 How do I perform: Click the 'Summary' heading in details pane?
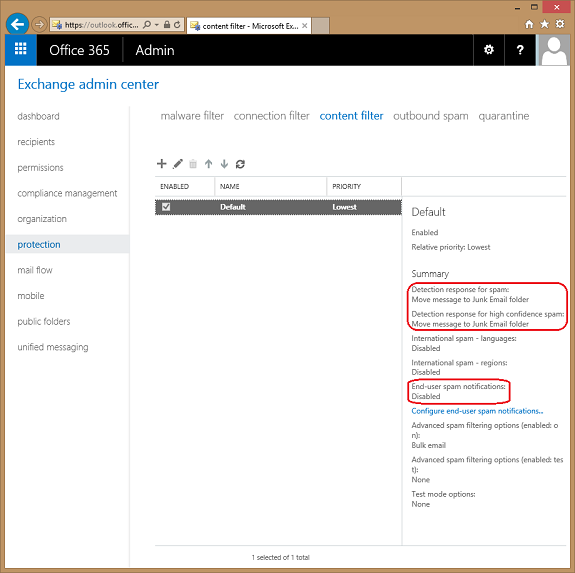click(430, 274)
